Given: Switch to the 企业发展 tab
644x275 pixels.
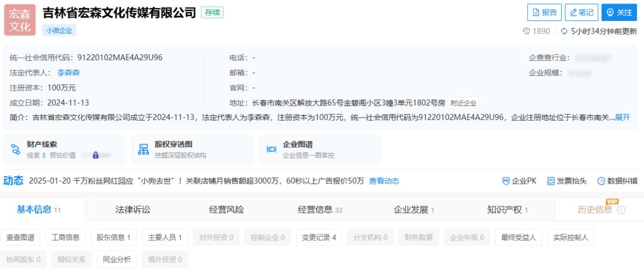Looking at the screenshot, I should click(x=414, y=209).
